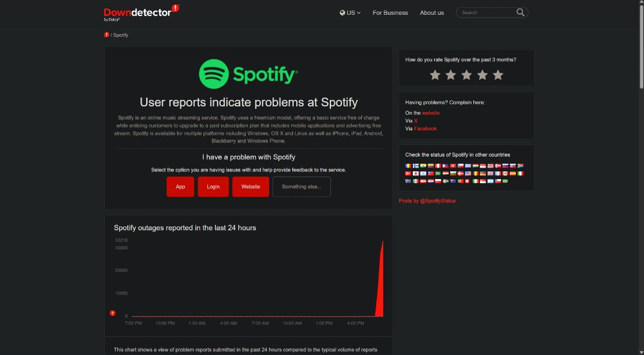
Task: Open the About us page
Action: point(431,13)
